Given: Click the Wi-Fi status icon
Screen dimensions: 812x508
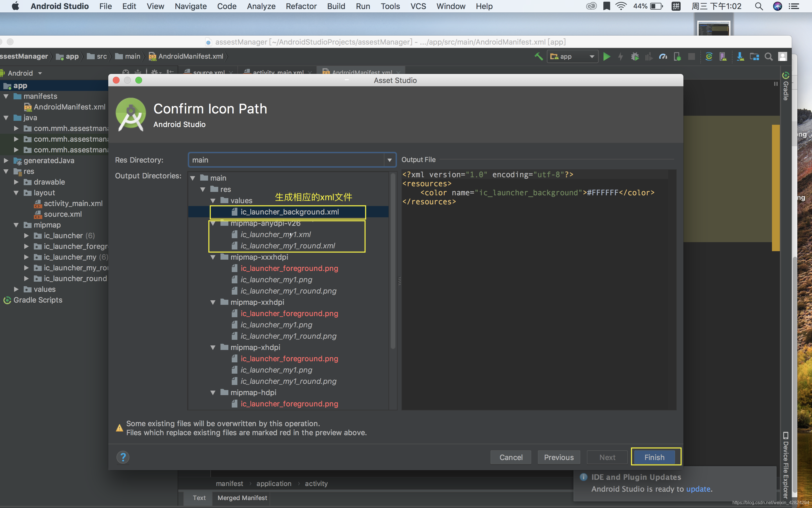Looking at the screenshot, I should click(621, 6).
